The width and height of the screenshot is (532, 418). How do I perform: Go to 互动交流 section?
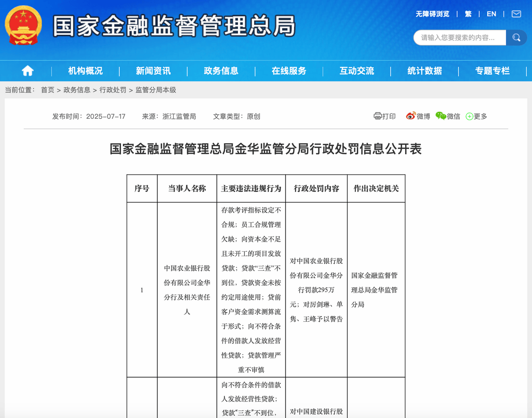click(x=357, y=71)
